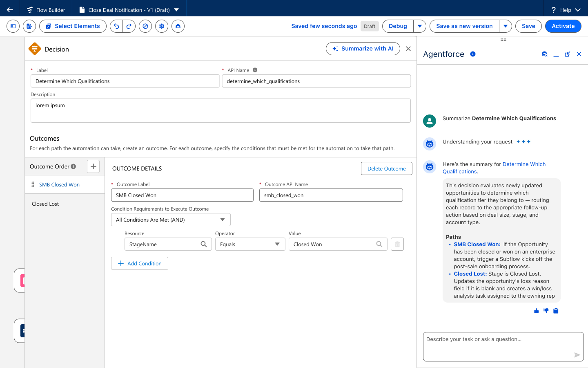Viewport: 588px width, 368px height.
Task: Click the API Name info icon
Action: 255,70
